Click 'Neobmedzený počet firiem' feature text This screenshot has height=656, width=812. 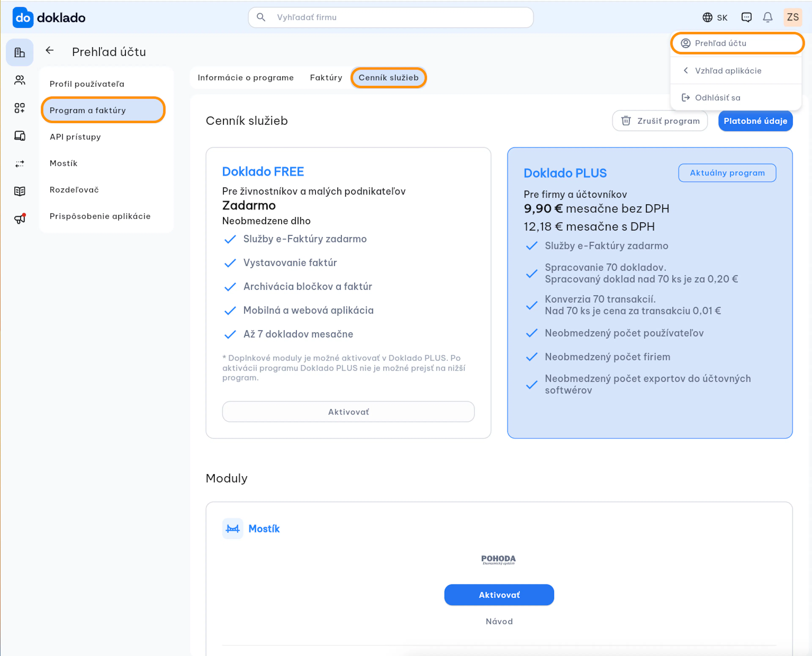pyautogui.click(x=608, y=357)
